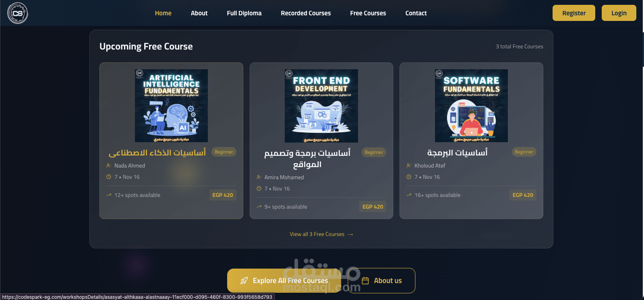
Task: Click the clock icon in AI course card
Action: pos(109,177)
